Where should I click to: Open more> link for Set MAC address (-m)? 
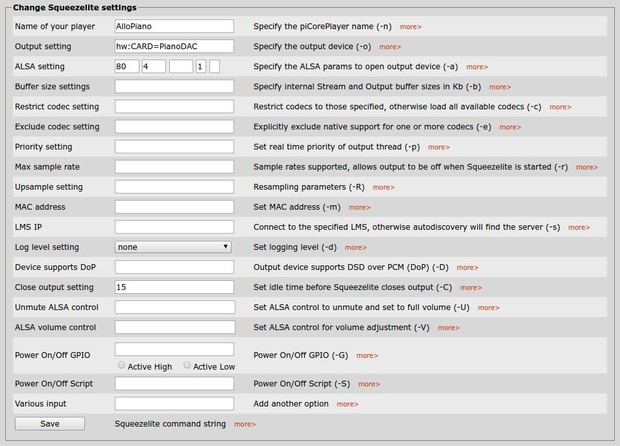359,208
